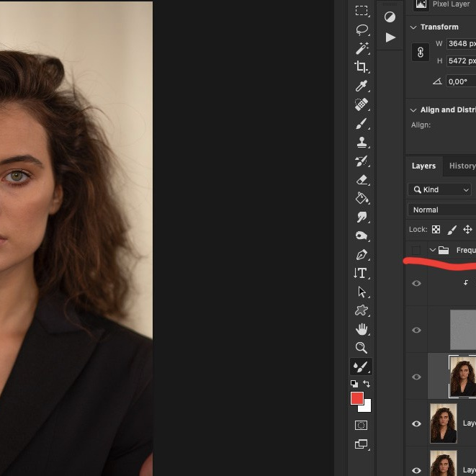
Task: Hide the layer just below the selected layer
Action: pos(416,423)
